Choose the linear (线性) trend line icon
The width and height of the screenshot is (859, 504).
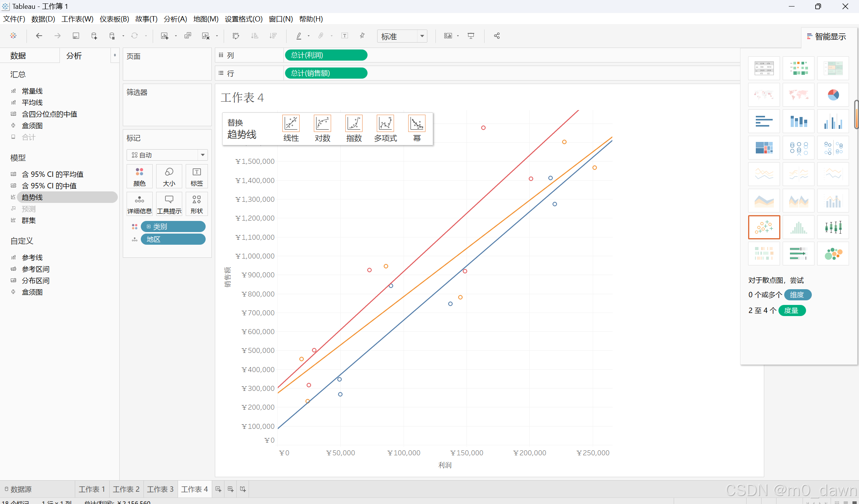coord(291,124)
